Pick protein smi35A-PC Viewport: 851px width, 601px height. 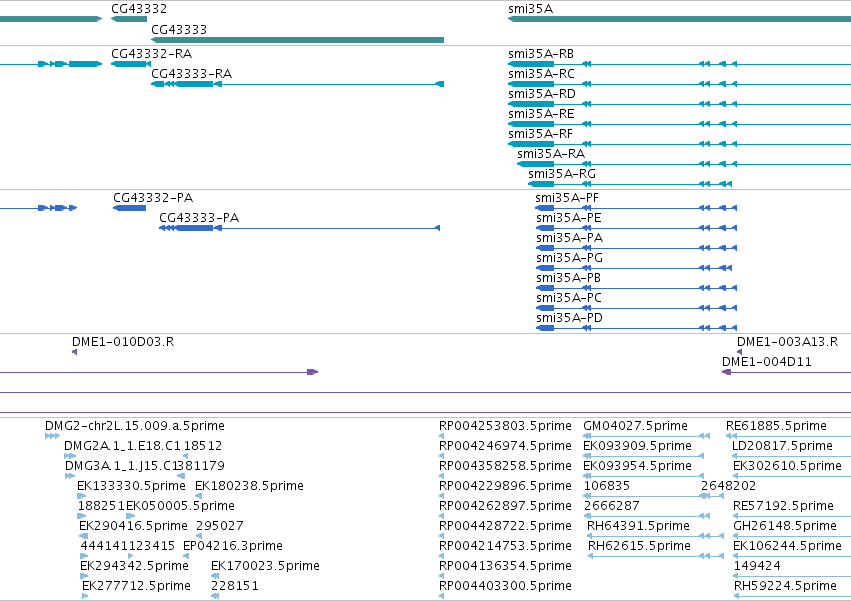coord(569,298)
